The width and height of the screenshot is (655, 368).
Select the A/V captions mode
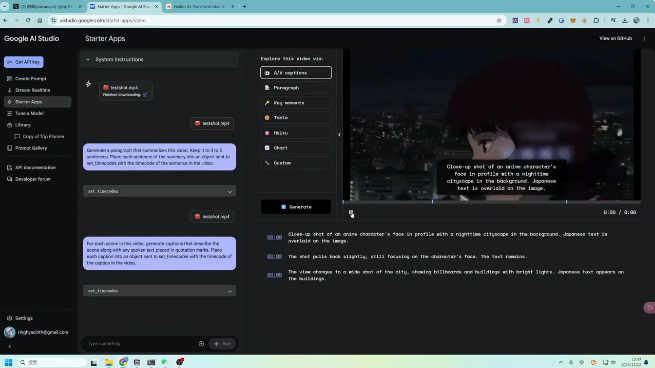coord(296,73)
